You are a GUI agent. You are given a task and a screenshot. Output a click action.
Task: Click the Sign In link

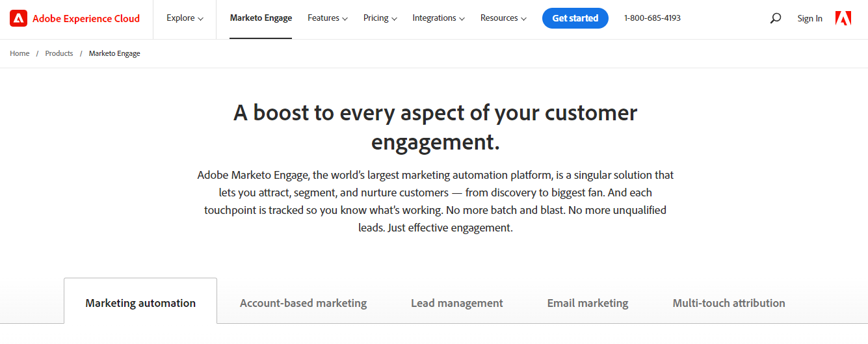tap(809, 18)
